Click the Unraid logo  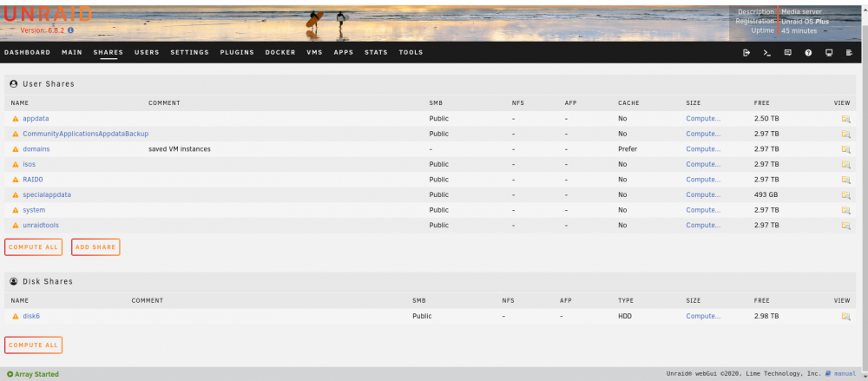[x=48, y=15]
